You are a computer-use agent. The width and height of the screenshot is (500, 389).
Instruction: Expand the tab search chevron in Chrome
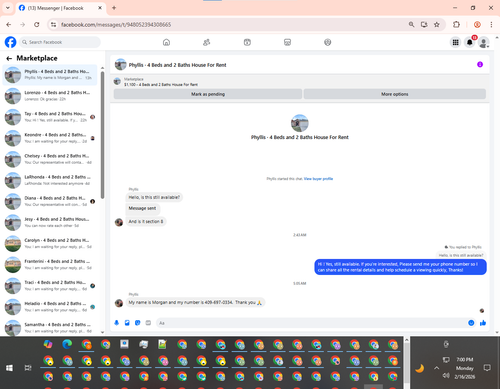(x=8, y=8)
